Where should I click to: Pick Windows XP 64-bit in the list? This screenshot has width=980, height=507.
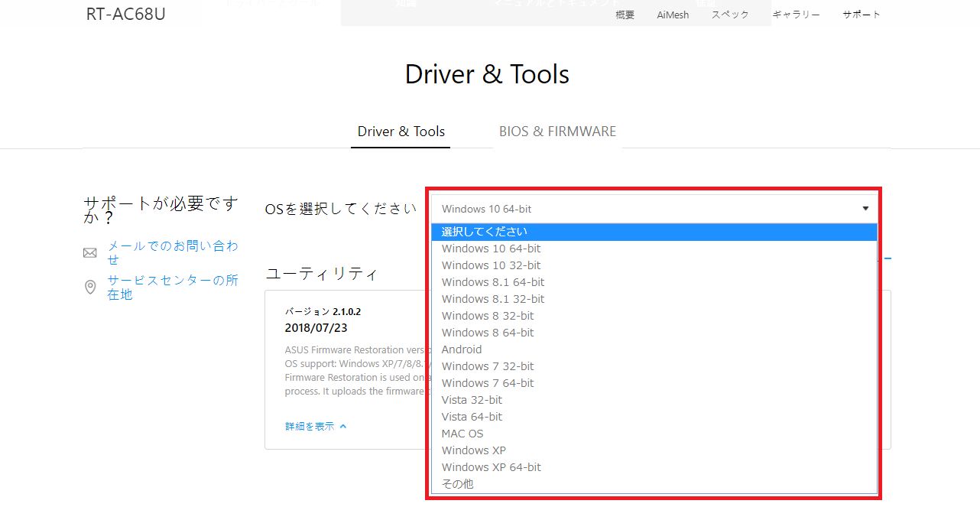click(x=654, y=467)
